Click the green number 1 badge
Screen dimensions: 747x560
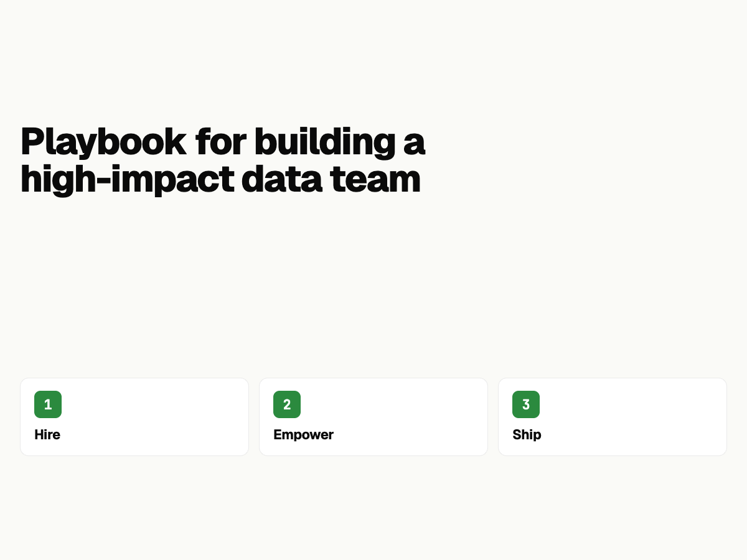pos(48,404)
